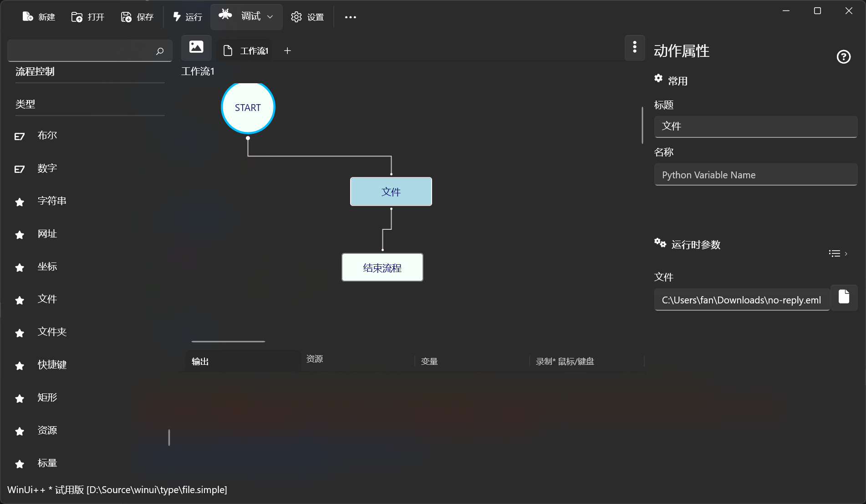Viewport: 866px width, 504px height.
Task: Click the 保存 (Save) icon
Action: point(126,16)
